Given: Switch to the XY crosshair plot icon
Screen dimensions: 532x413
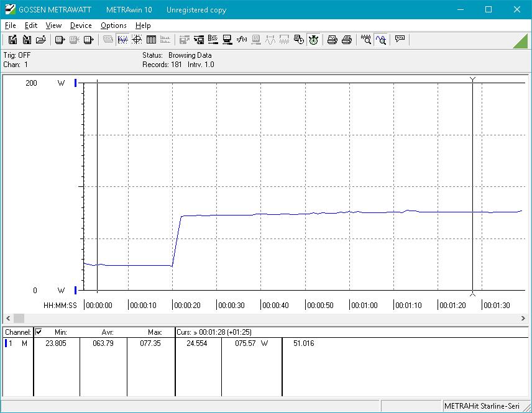Looking at the screenshot, I should [137, 40].
